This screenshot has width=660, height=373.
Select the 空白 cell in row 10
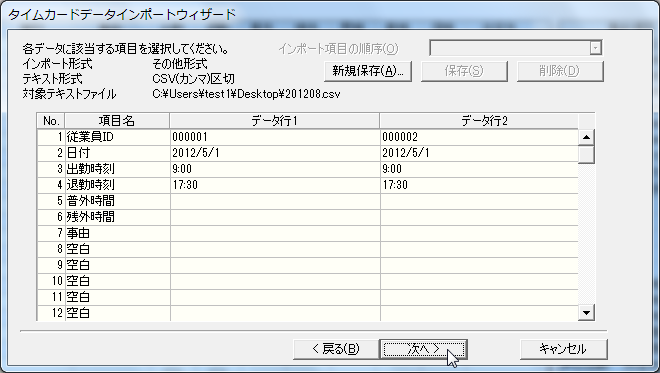point(117,281)
